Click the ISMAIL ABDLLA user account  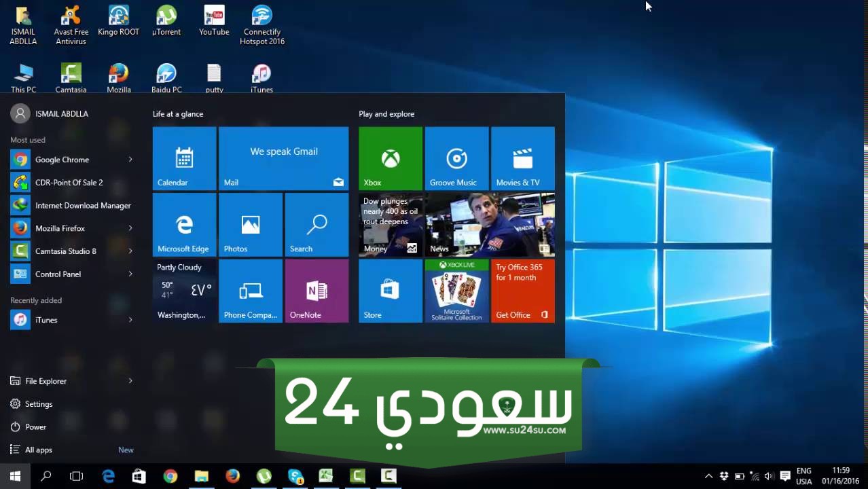50,114
